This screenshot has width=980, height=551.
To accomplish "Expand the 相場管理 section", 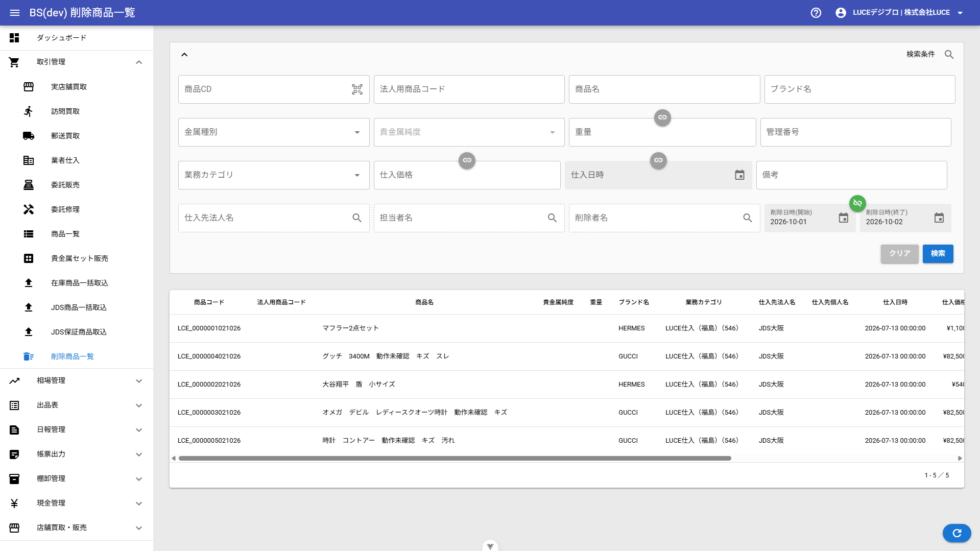I will 77,381.
